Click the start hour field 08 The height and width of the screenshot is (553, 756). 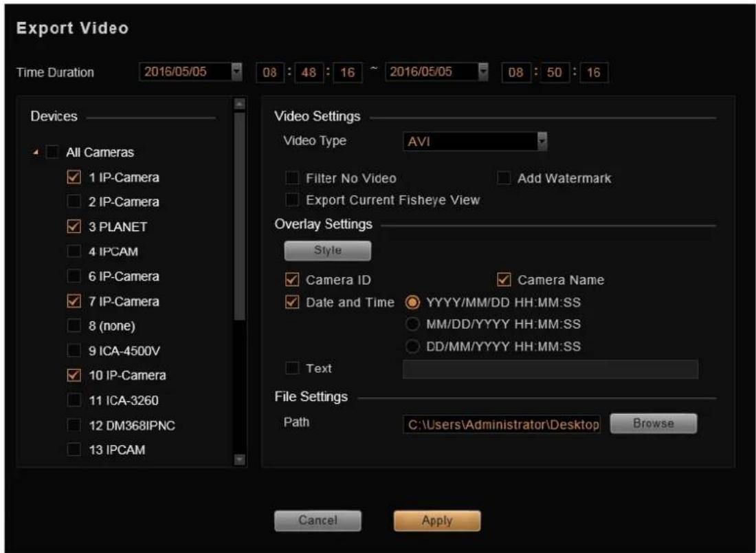(270, 72)
